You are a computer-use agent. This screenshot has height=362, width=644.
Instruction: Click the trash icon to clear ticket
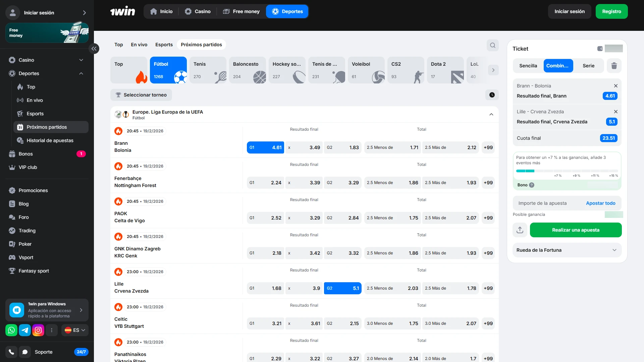614,66
